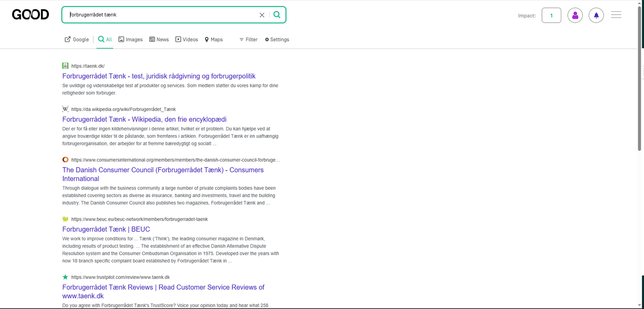Viewport: 644px width, 309px height.
Task: Open search in Google
Action: [x=77, y=40]
